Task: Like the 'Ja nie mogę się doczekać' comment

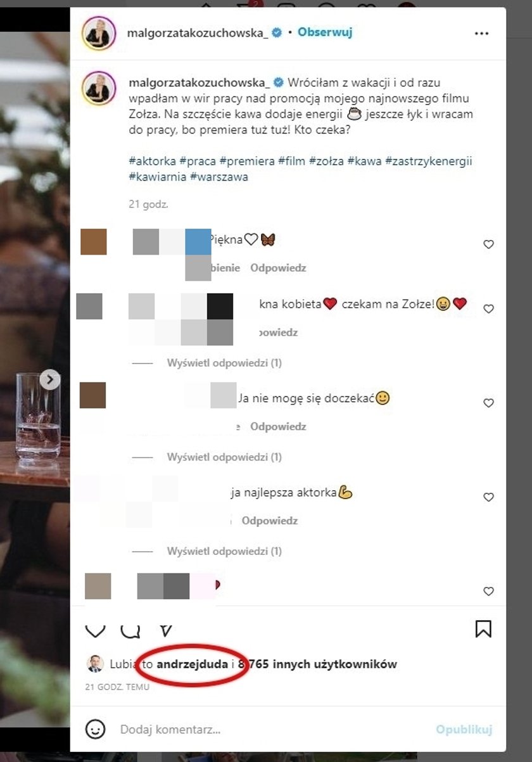Action: 488,403
